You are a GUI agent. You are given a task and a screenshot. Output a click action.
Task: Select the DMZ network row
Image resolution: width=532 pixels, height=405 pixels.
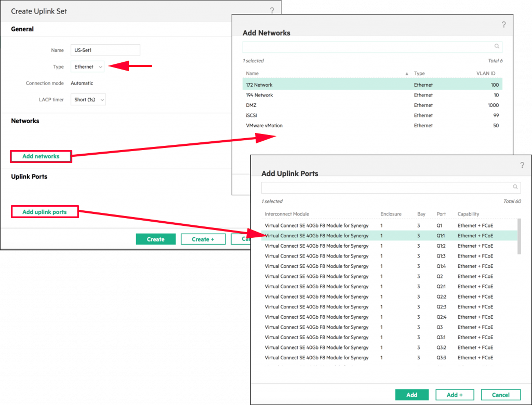click(x=312, y=105)
